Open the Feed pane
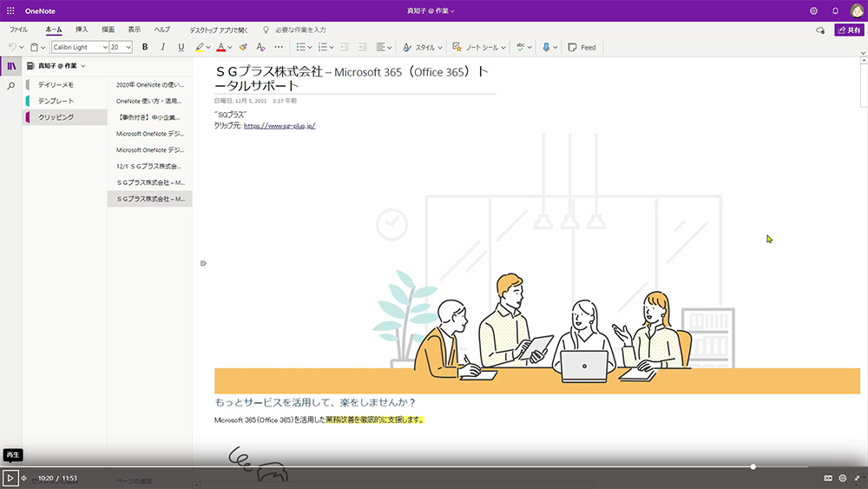 582,47
